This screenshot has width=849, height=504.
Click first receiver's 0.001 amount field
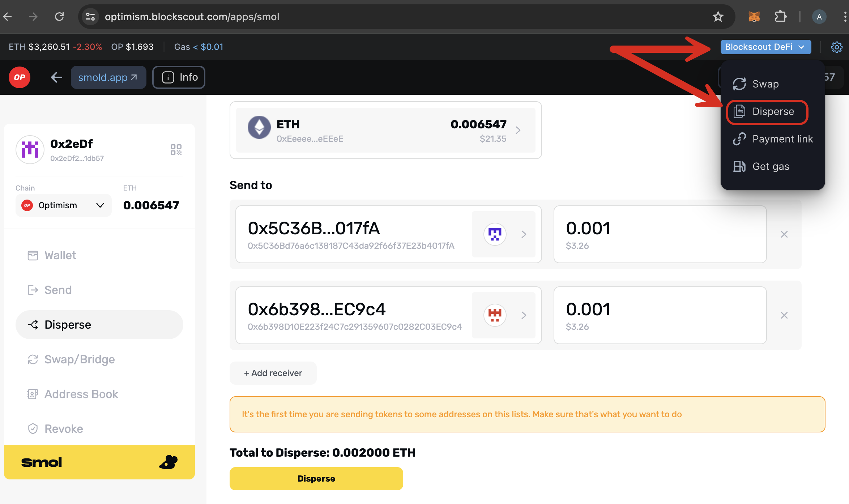click(660, 234)
